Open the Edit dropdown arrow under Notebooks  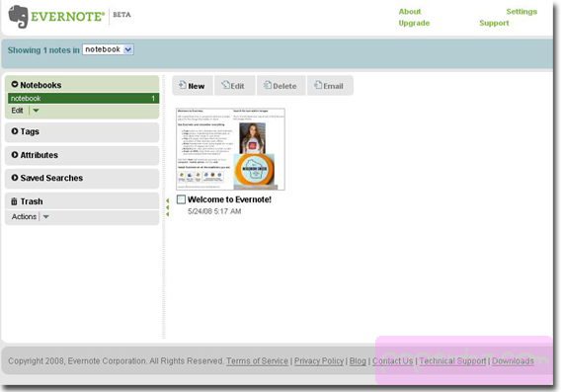pos(36,111)
